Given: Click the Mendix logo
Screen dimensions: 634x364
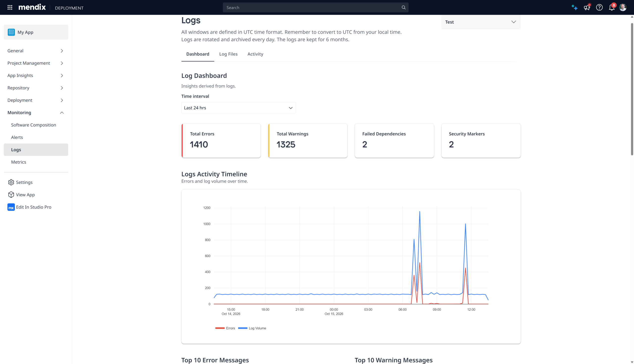Looking at the screenshot, I should point(32,7).
